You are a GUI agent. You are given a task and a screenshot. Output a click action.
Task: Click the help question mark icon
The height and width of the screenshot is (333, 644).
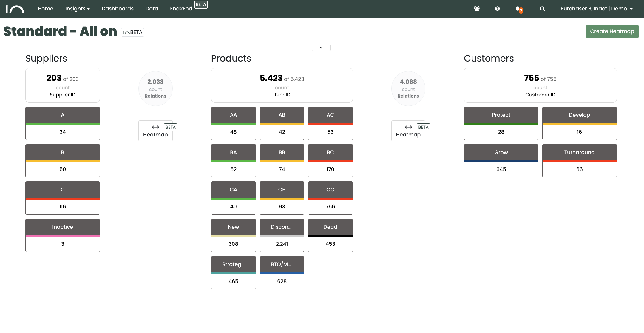pyautogui.click(x=497, y=9)
